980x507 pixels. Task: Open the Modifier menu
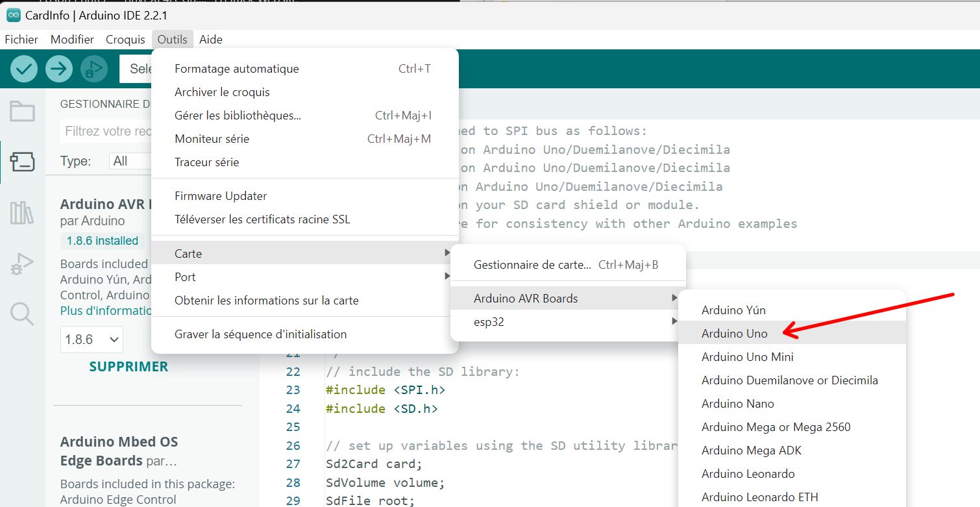point(72,40)
